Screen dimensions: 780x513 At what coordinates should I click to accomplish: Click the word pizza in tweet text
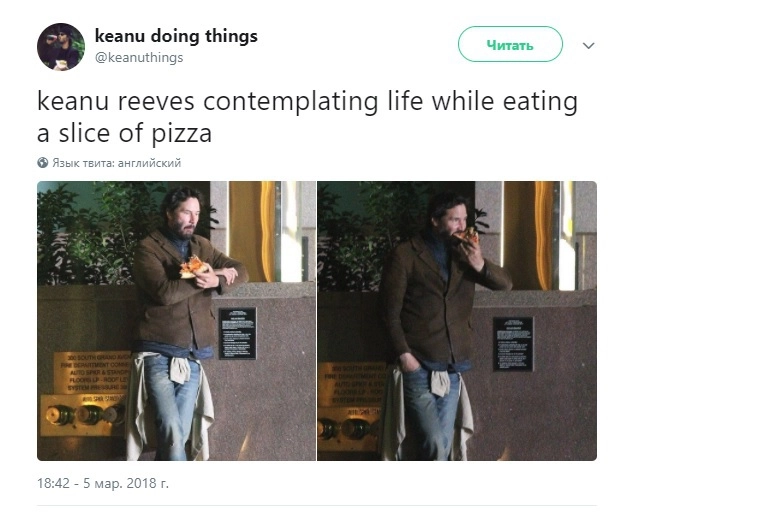(x=181, y=134)
